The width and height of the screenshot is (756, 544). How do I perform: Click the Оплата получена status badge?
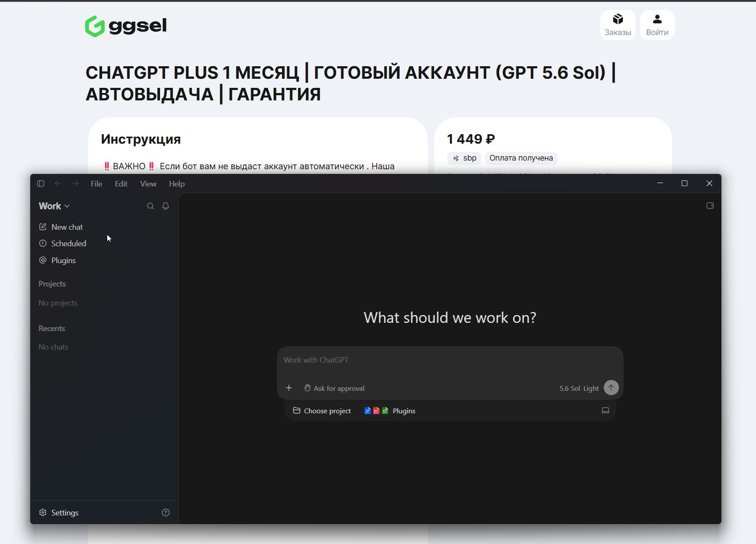pyautogui.click(x=521, y=158)
